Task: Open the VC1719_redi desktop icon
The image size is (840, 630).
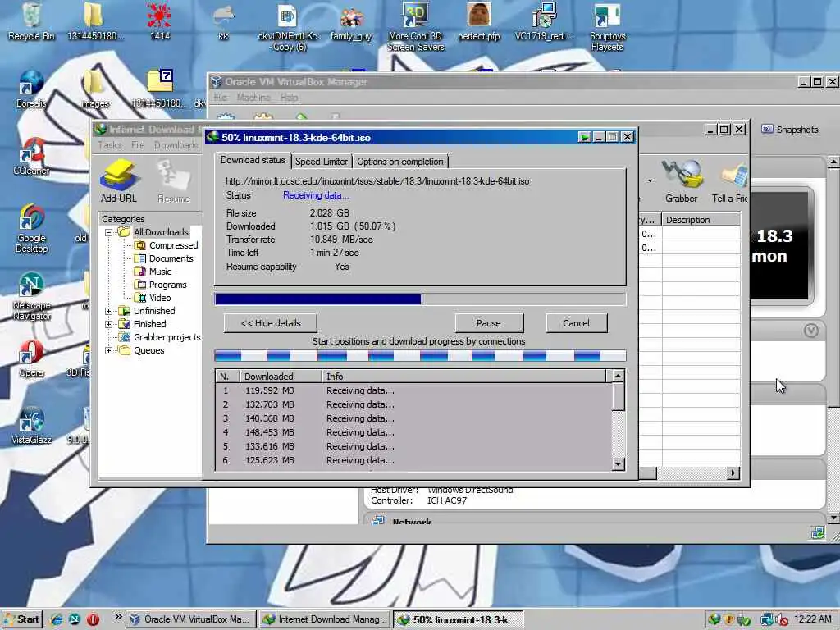Action: click(544, 21)
